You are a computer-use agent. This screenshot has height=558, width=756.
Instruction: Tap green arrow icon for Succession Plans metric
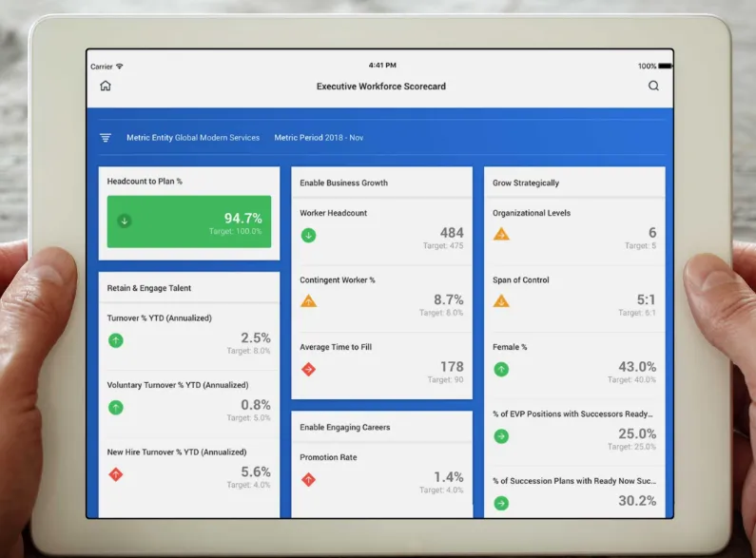point(501,504)
